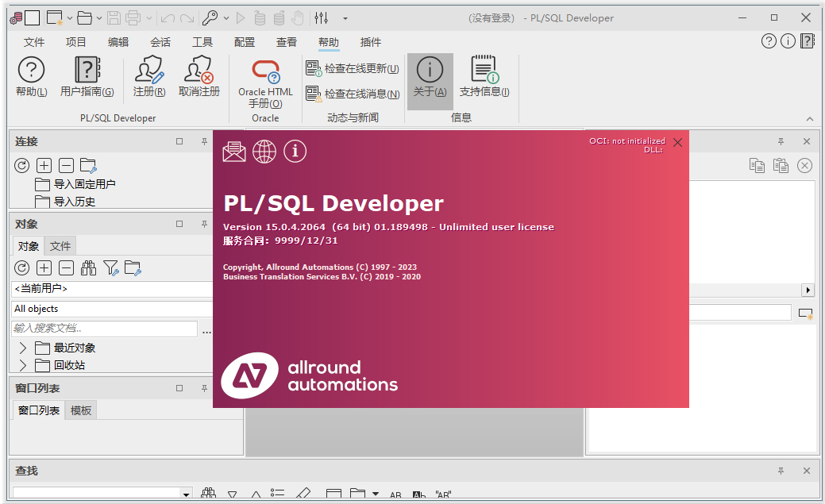Click the key log-on icon in quick toolbar
825x504 pixels.
pos(211,17)
